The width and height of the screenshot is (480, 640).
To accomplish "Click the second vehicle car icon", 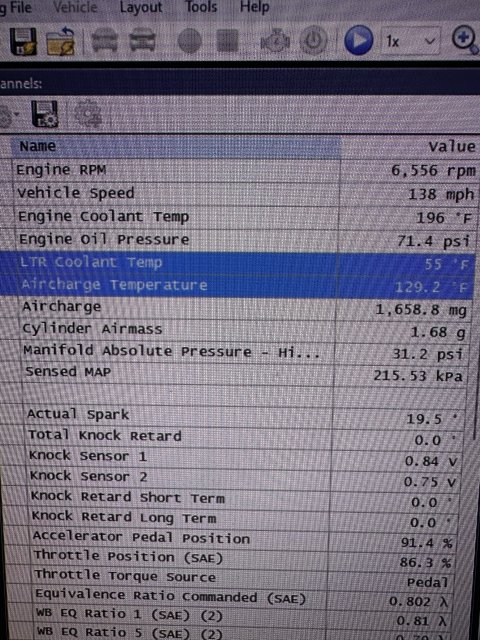I will 142,40.
